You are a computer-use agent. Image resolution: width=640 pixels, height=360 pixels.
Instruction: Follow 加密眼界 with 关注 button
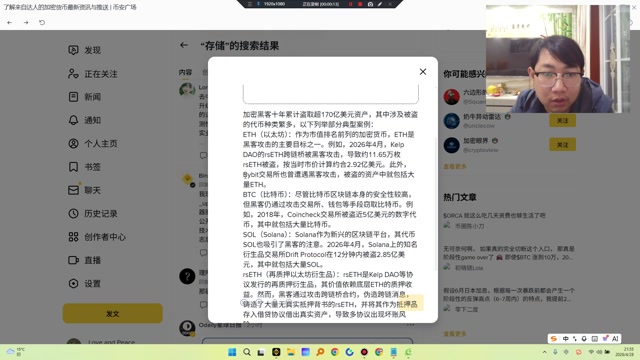pos(562,144)
